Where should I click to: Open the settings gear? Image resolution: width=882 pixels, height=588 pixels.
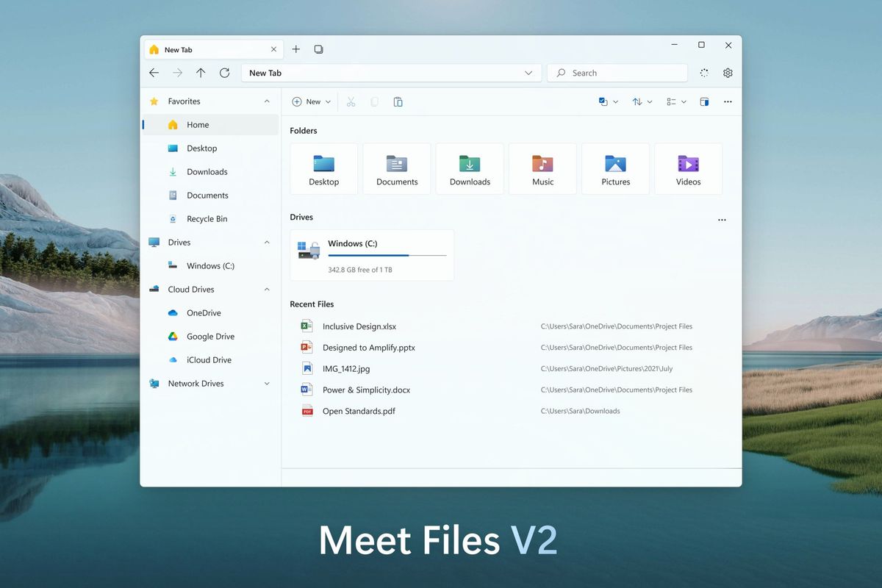click(x=728, y=73)
